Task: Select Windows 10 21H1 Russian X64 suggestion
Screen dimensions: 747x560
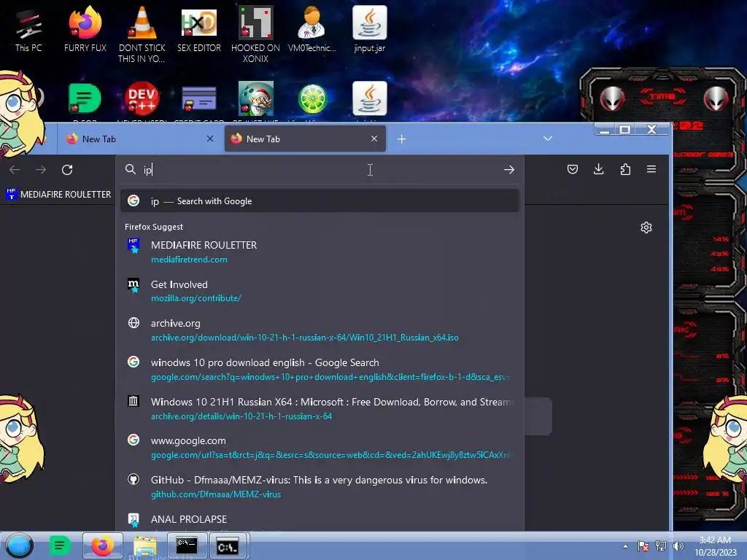Action: pos(320,408)
